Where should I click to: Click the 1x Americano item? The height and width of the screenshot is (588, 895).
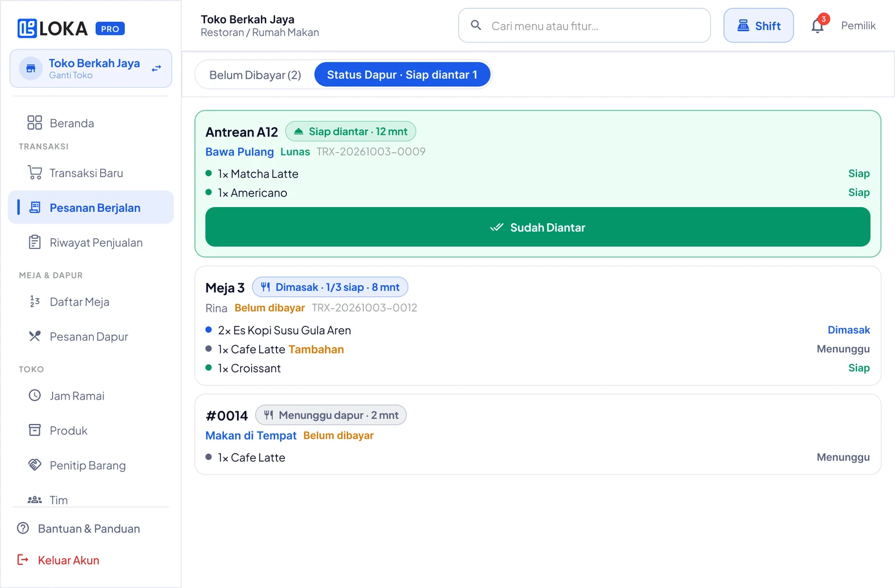[252, 193]
